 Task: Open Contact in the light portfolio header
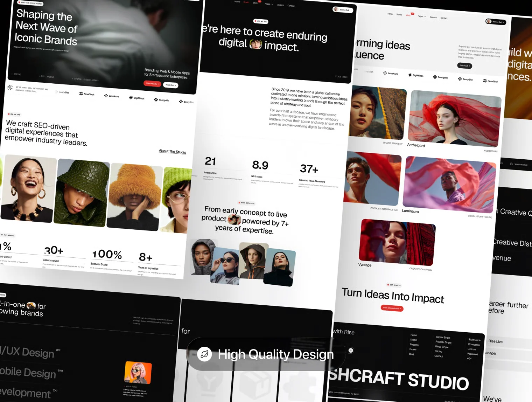click(444, 18)
